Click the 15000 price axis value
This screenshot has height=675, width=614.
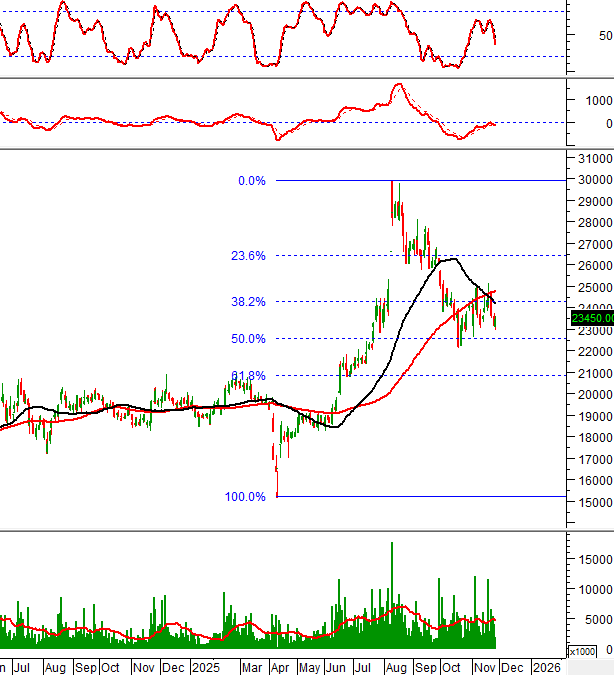(596, 504)
